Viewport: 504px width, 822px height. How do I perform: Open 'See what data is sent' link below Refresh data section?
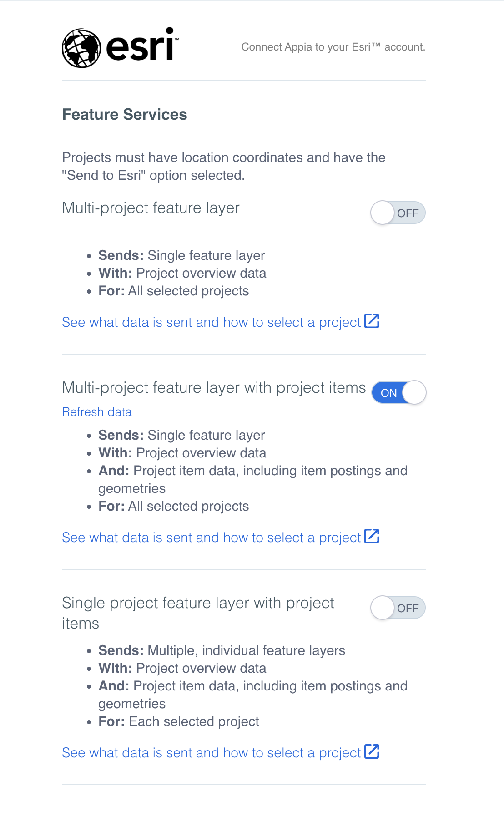(x=211, y=538)
